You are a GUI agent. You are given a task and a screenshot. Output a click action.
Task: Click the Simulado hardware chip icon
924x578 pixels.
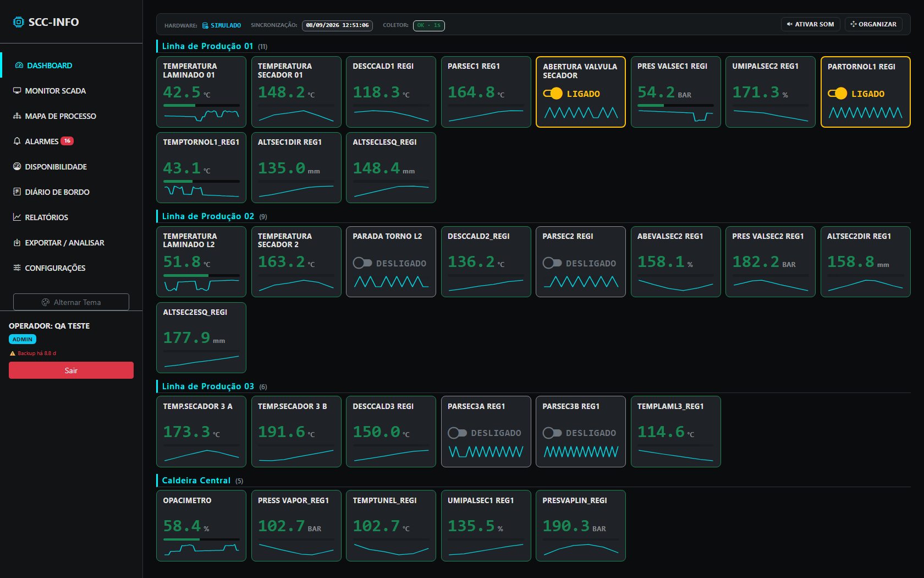click(205, 25)
